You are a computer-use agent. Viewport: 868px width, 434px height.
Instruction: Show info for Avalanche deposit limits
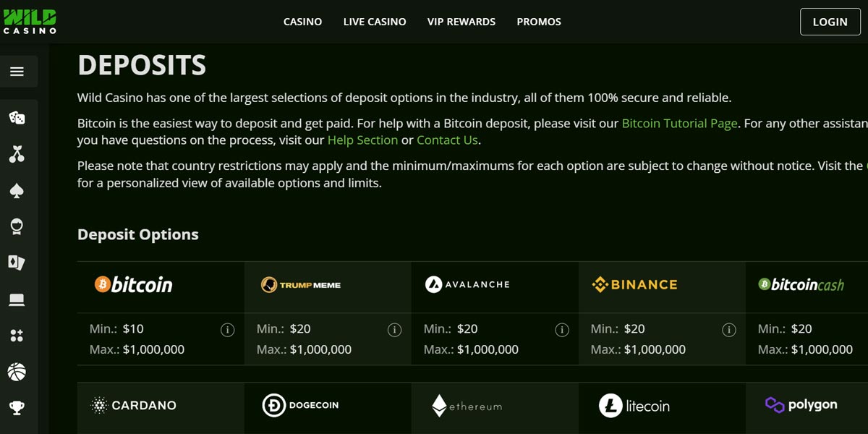(x=561, y=330)
